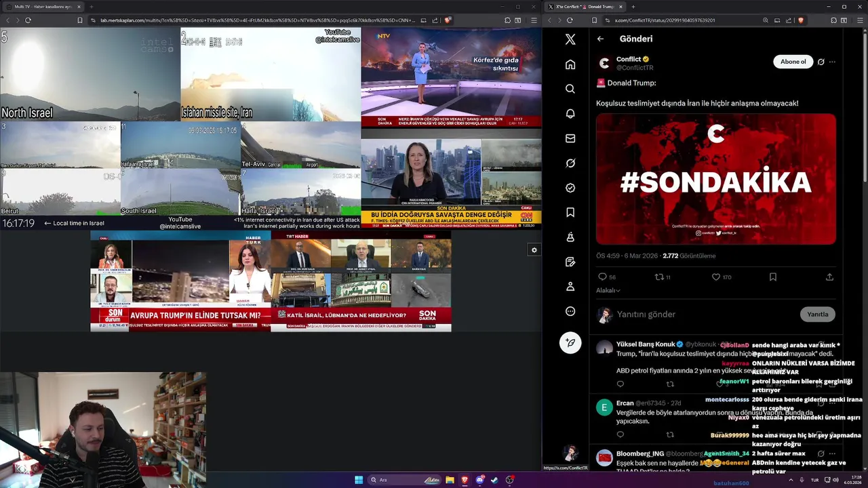The height and width of the screenshot is (488, 868).
Task: Open Steam from the taskbar
Action: pyautogui.click(x=494, y=480)
